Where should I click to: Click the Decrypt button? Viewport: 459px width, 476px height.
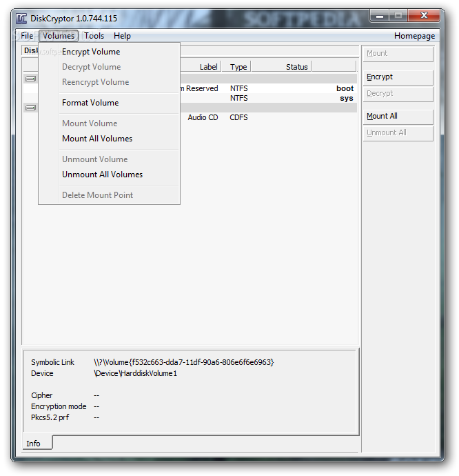point(398,94)
